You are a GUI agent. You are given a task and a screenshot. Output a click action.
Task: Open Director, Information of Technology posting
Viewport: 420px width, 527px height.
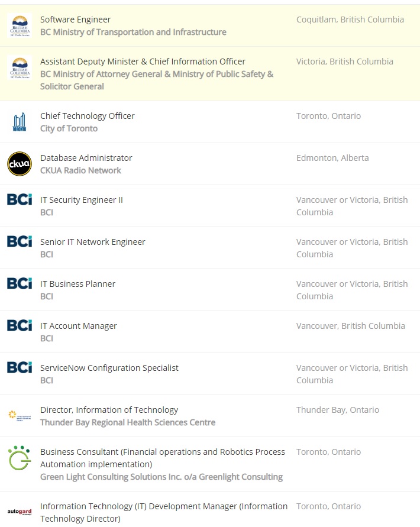109,410
